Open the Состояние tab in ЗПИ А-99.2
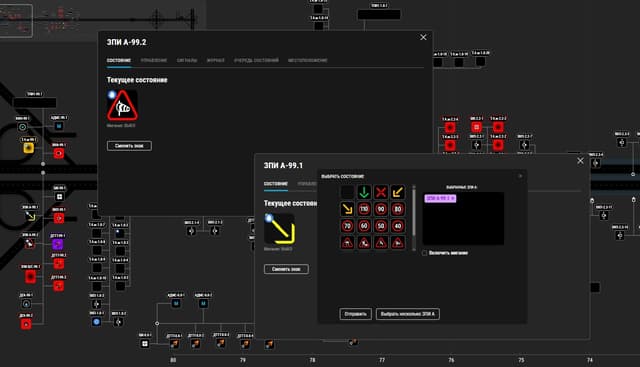 [119, 60]
